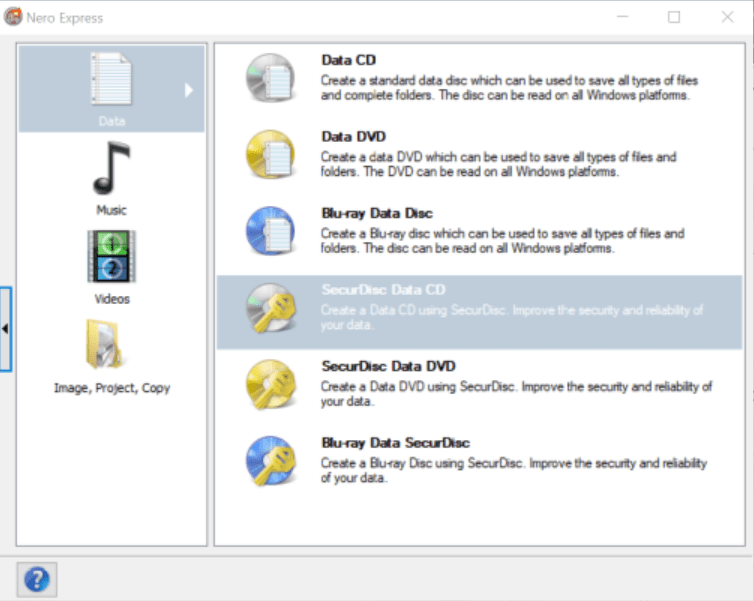754x601 pixels.
Task: Choose the Data DVD title
Action: pos(353,137)
